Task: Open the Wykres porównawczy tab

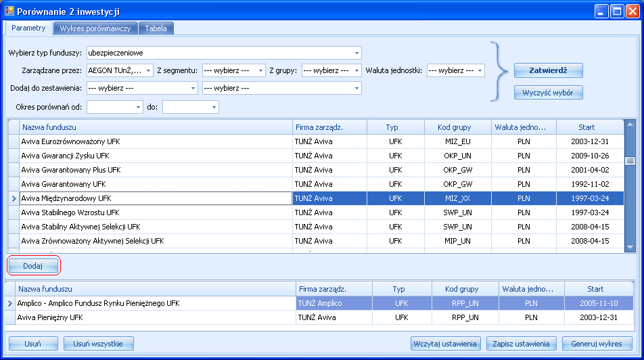Action: (x=95, y=28)
